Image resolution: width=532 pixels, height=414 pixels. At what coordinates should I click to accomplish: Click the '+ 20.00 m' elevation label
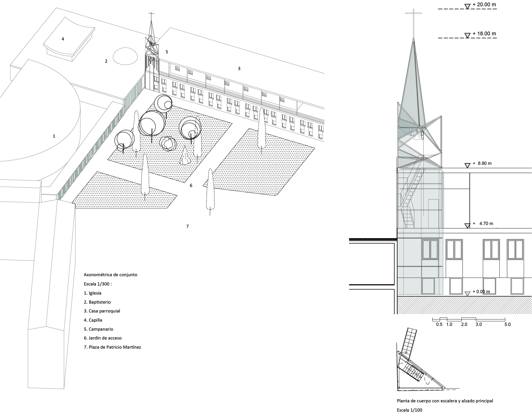[x=484, y=5]
